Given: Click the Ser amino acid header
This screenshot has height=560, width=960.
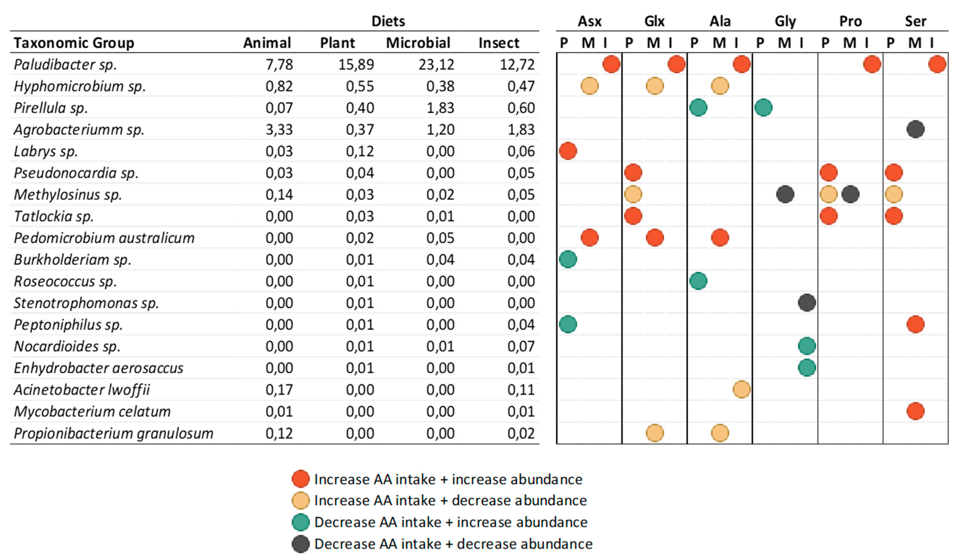Looking at the screenshot, I should coord(915,21).
